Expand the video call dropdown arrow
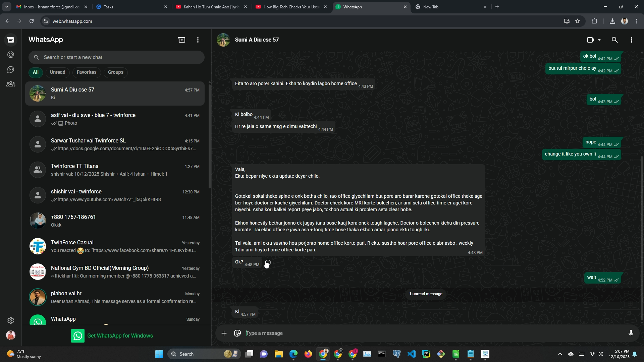 599,40
